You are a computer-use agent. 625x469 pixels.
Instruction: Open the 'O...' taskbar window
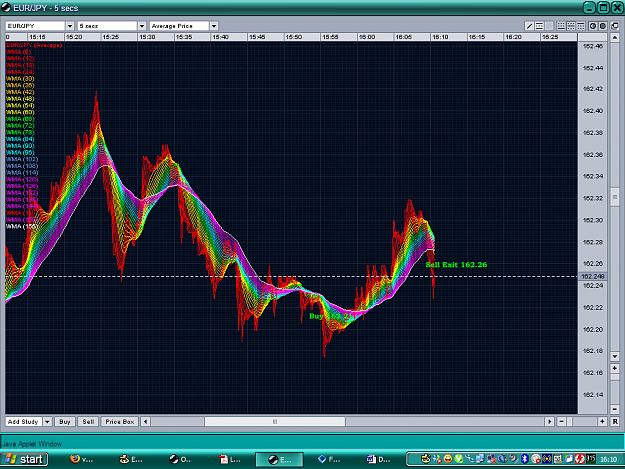(180, 459)
